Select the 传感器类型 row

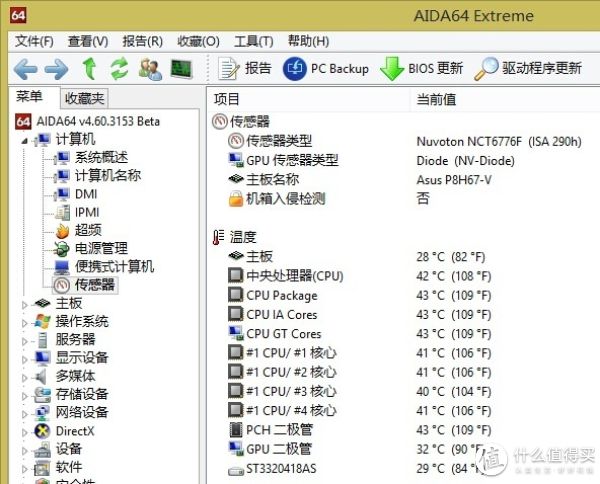coord(405,141)
